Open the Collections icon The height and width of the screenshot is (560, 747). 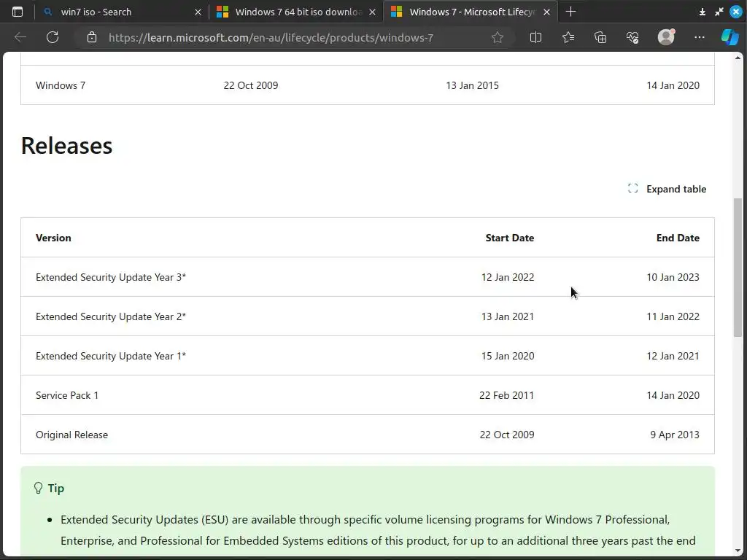(600, 37)
